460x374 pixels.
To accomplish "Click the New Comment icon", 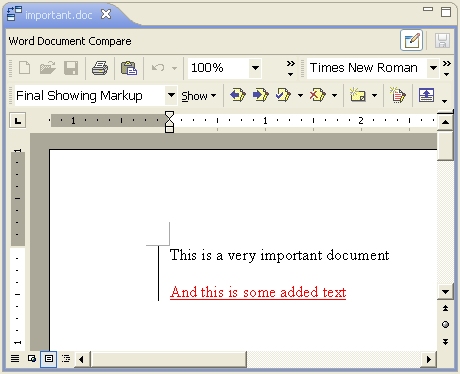I will tap(357, 95).
